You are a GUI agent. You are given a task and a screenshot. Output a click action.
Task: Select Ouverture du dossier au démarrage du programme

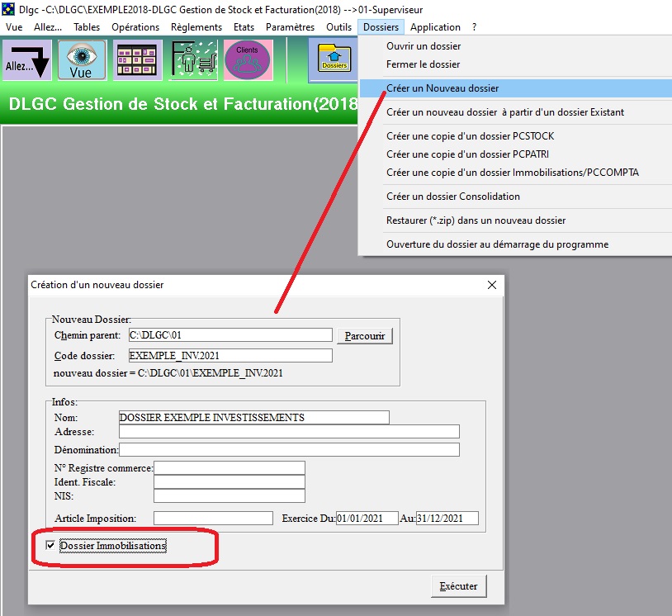515,244
